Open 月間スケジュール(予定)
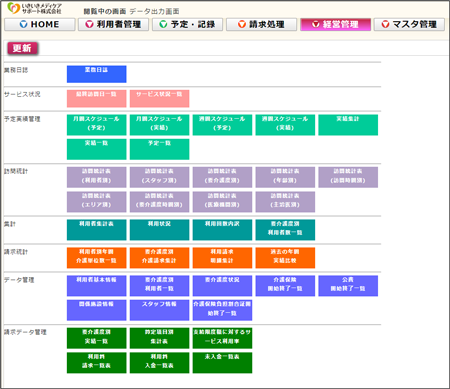The height and width of the screenshot is (389, 450). tap(96, 125)
